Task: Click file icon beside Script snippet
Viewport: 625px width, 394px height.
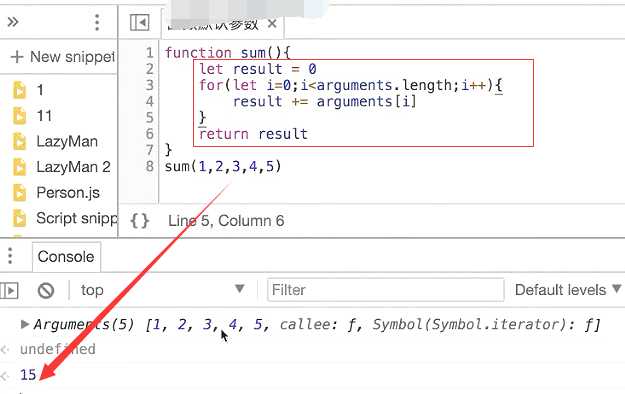Action: click(x=19, y=219)
